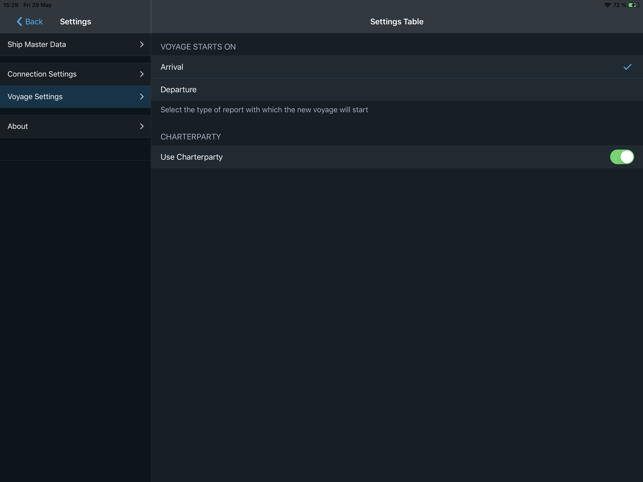Click the Settings title in sidebar
643x482 pixels.
click(75, 22)
